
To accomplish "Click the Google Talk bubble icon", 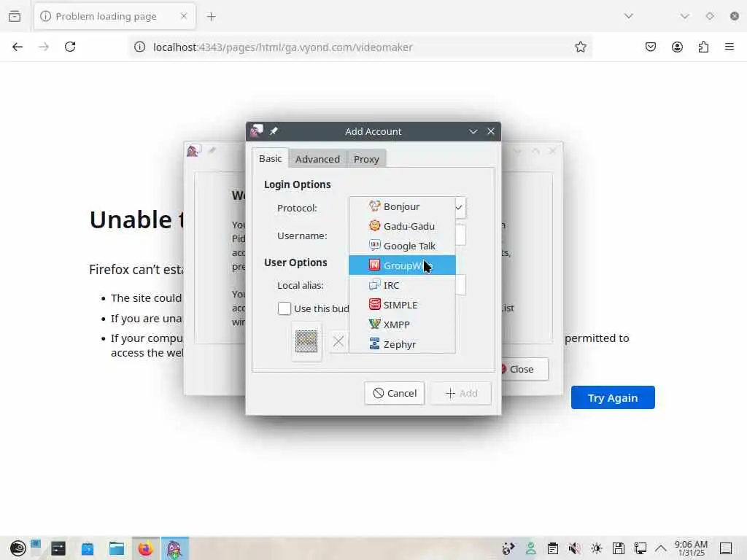I will tap(374, 245).
